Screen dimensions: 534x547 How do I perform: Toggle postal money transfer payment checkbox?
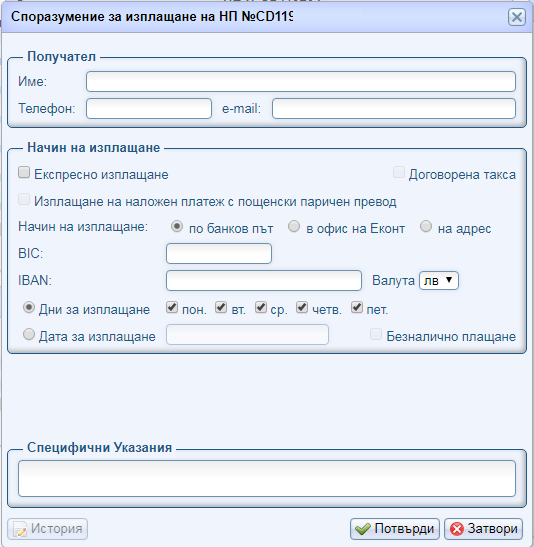(x=24, y=200)
